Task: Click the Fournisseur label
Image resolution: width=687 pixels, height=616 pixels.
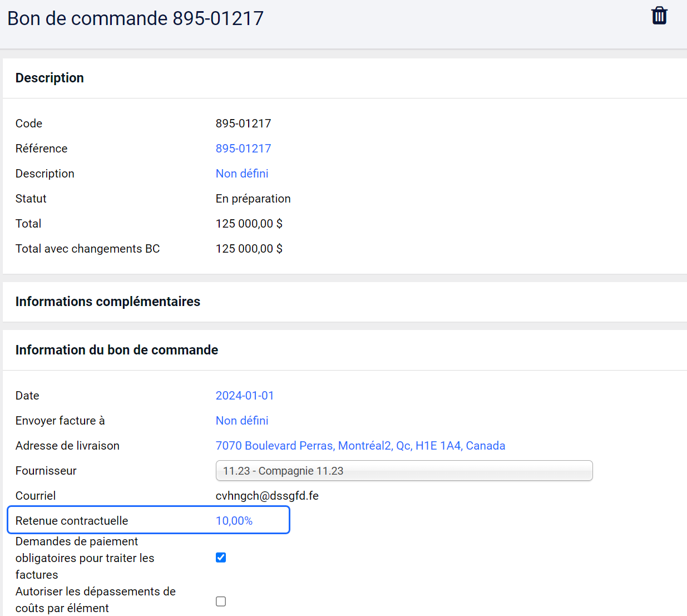Action: 46,471
